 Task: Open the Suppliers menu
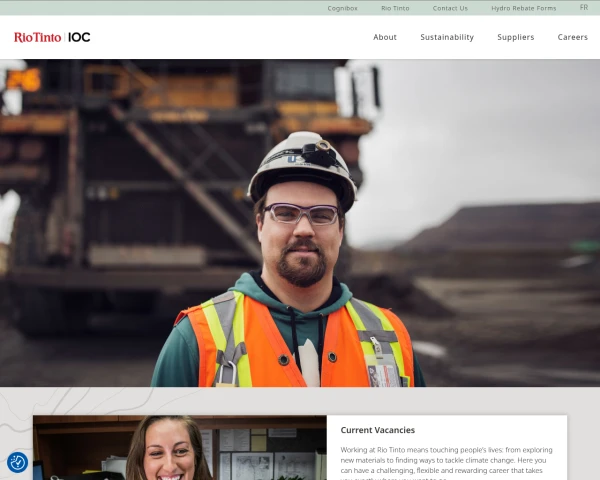click(x=515, y=37)
